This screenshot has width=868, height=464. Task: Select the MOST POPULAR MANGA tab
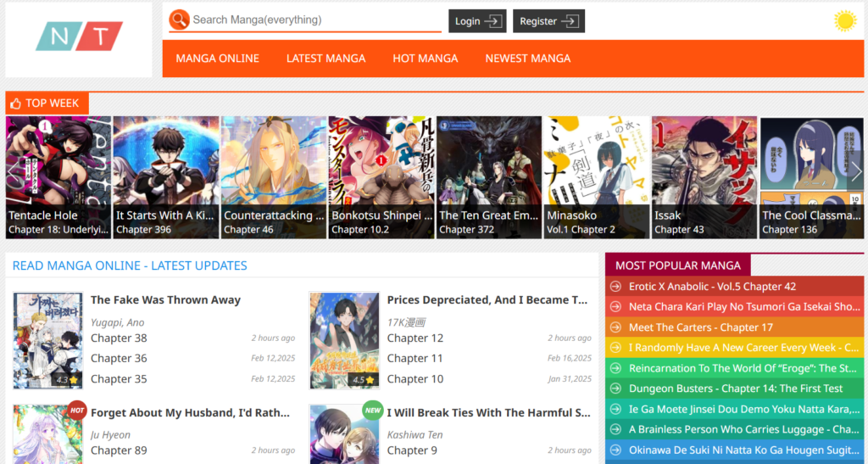coord(677,266)
